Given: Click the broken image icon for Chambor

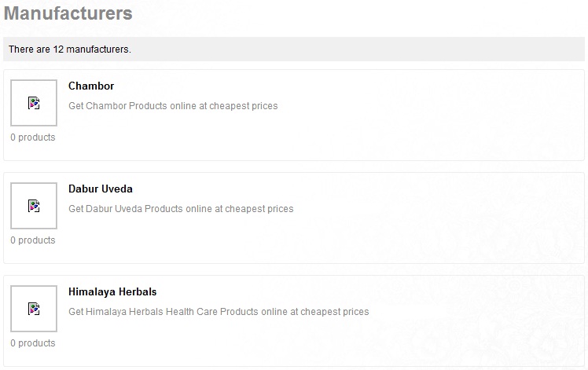Looking at the screenshot, I should coord(34,103).
